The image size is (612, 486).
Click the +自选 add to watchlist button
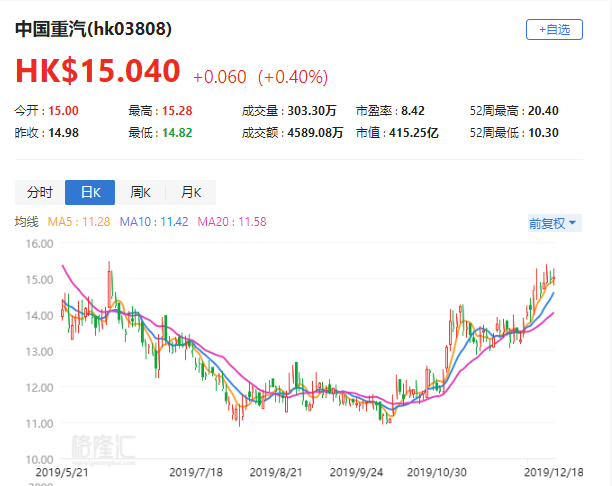554,30
